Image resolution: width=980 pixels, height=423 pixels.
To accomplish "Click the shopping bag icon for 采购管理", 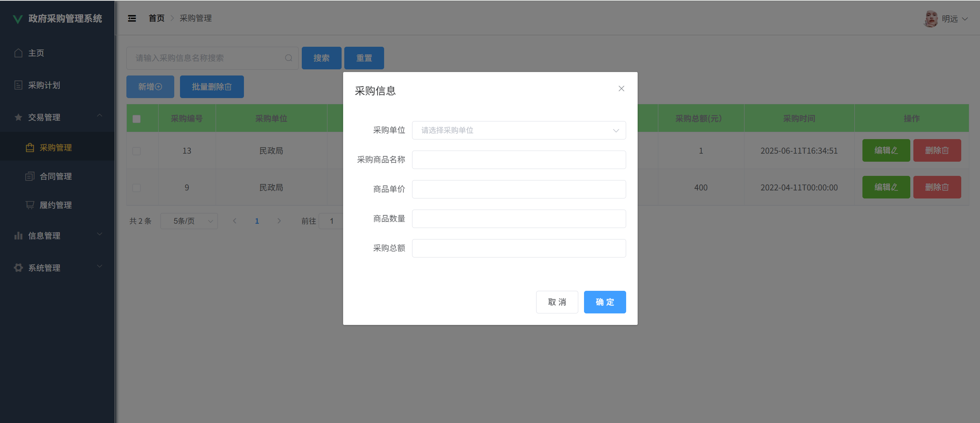I will tap(30, 148).
